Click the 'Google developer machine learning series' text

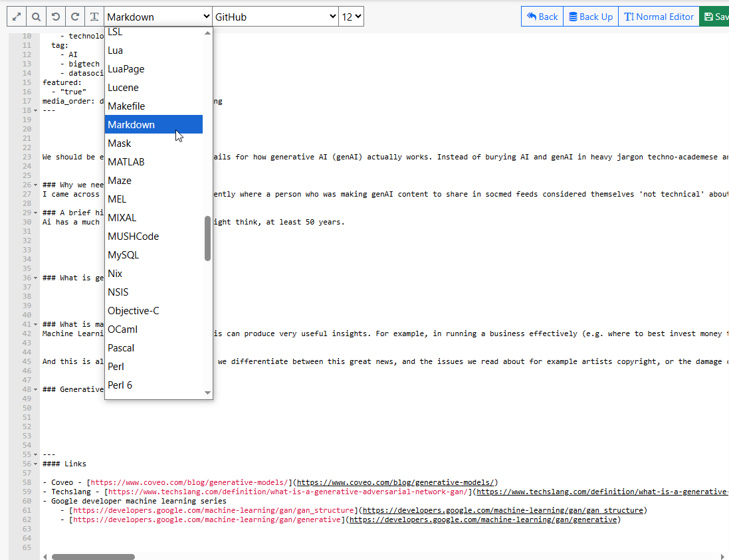[x=138, y=501]
